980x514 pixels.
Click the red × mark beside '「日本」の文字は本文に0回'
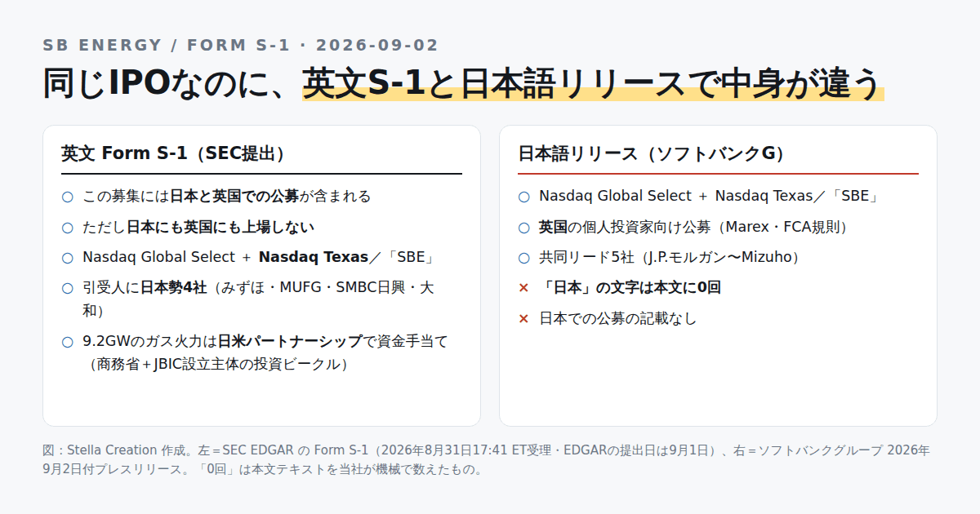[524, 288]
